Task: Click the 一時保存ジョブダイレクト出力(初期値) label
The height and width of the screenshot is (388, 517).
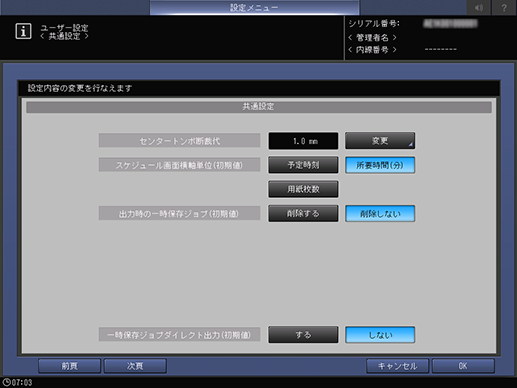Action: (x=179, y=335)
